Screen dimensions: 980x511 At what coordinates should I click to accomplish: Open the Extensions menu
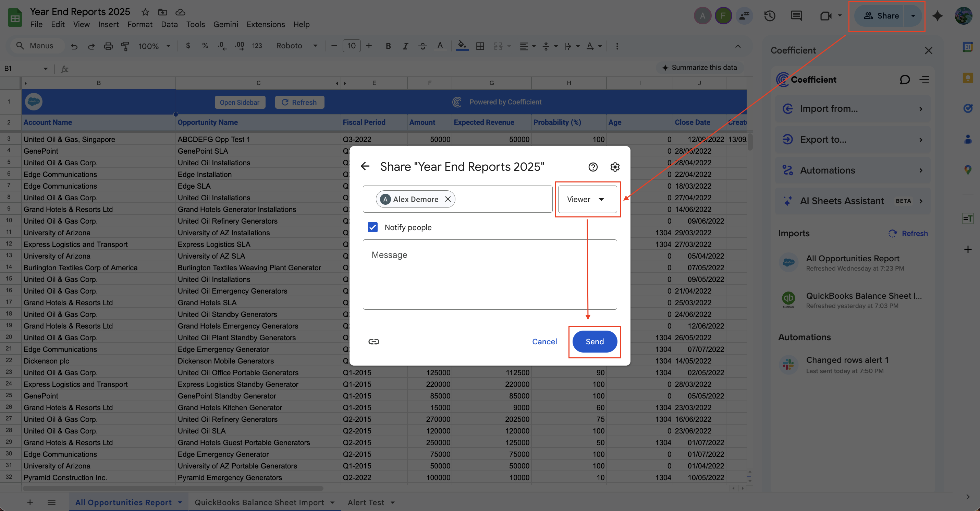tap(266, 24)
